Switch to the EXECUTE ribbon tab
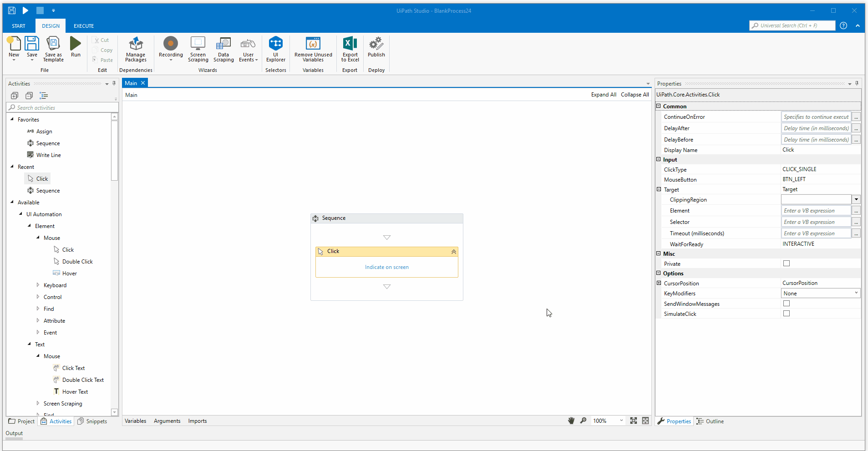This screenshot has width=868, height=451. click(84, 26)
